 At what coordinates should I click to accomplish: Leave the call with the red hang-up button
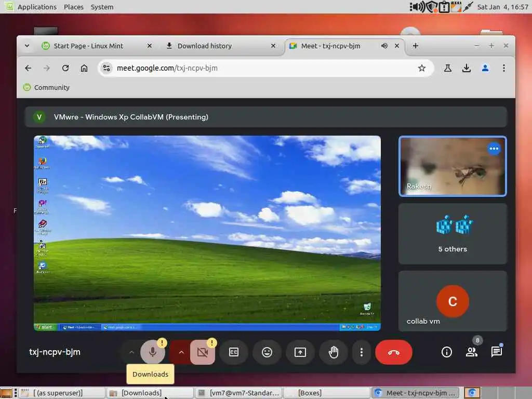394,352
